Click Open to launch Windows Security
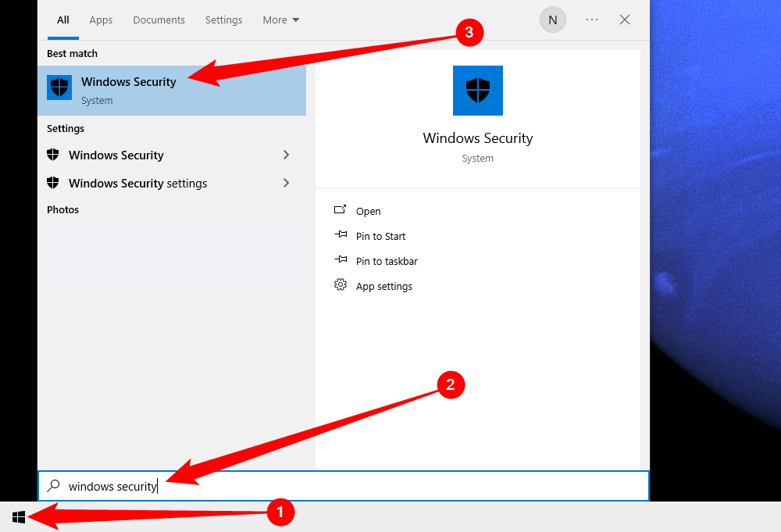The image size is (781, 532). click(x=368, y=210)
